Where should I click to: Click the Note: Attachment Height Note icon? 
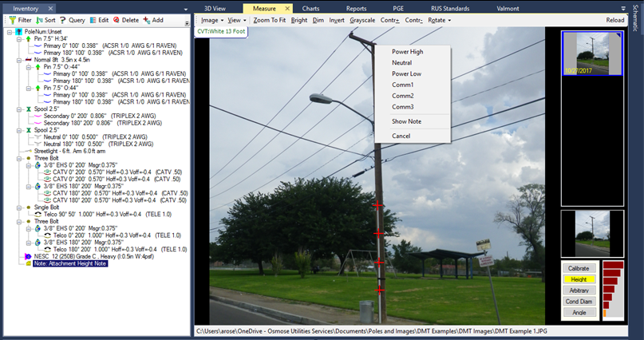tap(29, 263)
